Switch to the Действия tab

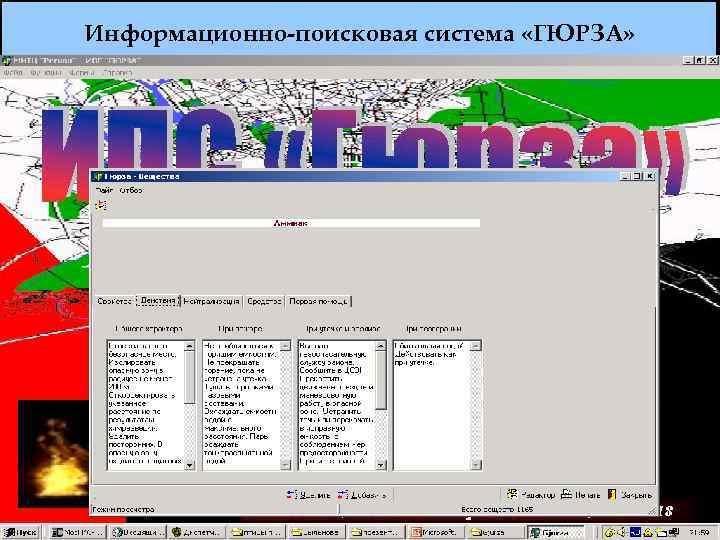(x=158, y=301)
